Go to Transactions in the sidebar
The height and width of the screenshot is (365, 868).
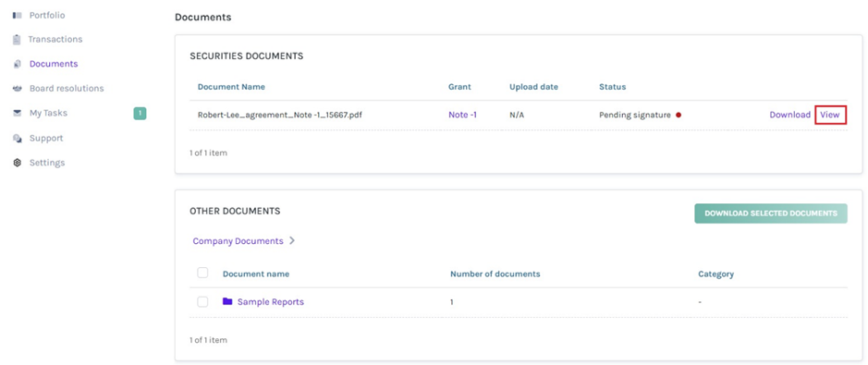(55, 40)
